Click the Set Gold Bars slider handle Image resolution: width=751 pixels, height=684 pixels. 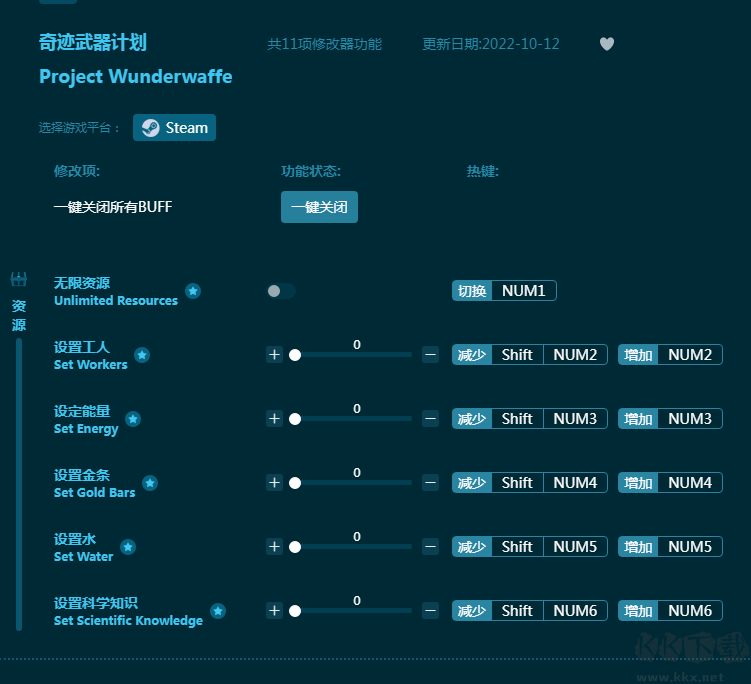pyautogui.click(x=295, y=483)
